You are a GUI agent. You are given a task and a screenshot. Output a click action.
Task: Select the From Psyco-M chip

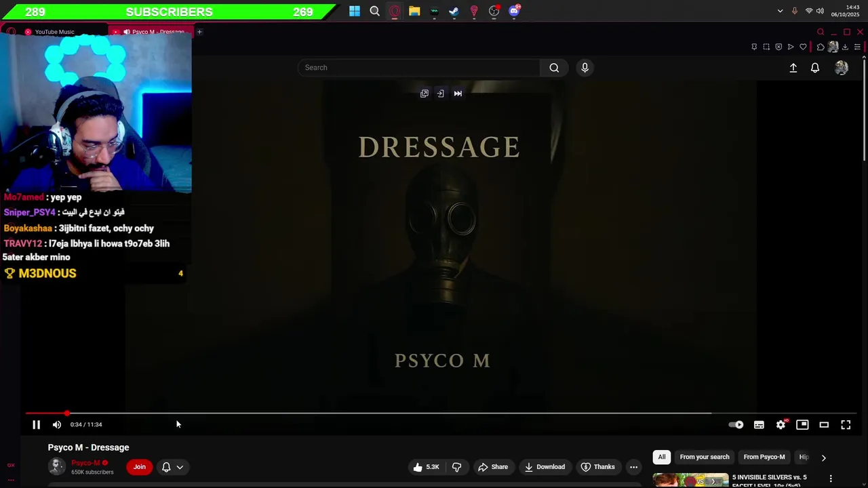coord(764,457)
